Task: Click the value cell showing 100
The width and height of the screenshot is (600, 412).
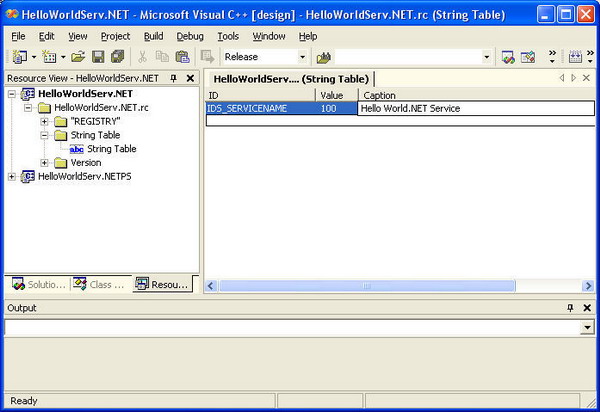Action: (336, 109)
